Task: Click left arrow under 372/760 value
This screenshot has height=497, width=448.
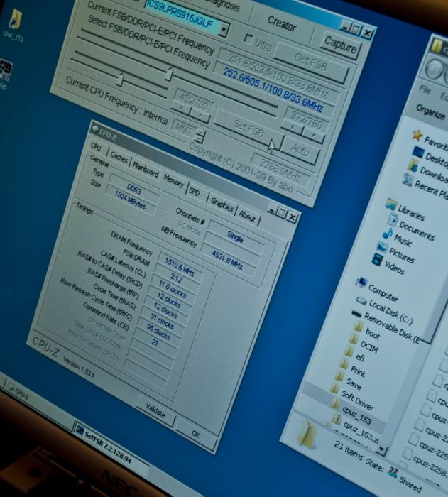Action: (x=292, y=127)
